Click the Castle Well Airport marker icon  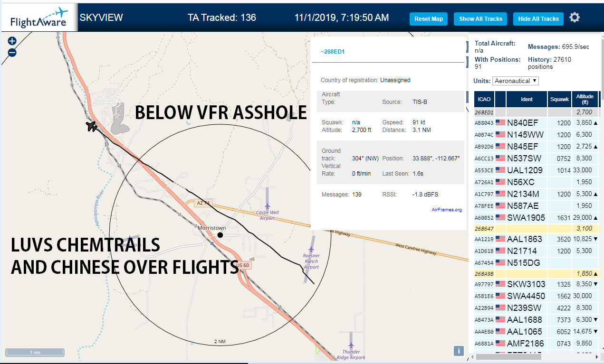pos(268,206)
